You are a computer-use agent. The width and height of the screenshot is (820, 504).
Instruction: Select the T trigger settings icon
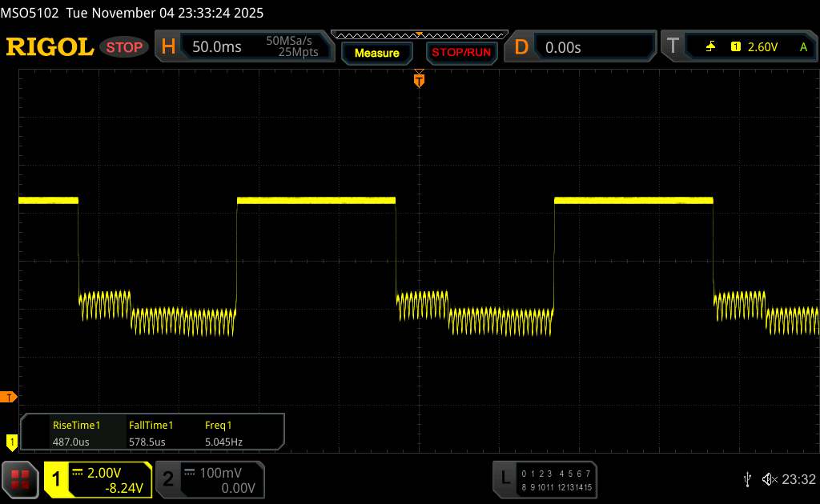tap(673, 47)
